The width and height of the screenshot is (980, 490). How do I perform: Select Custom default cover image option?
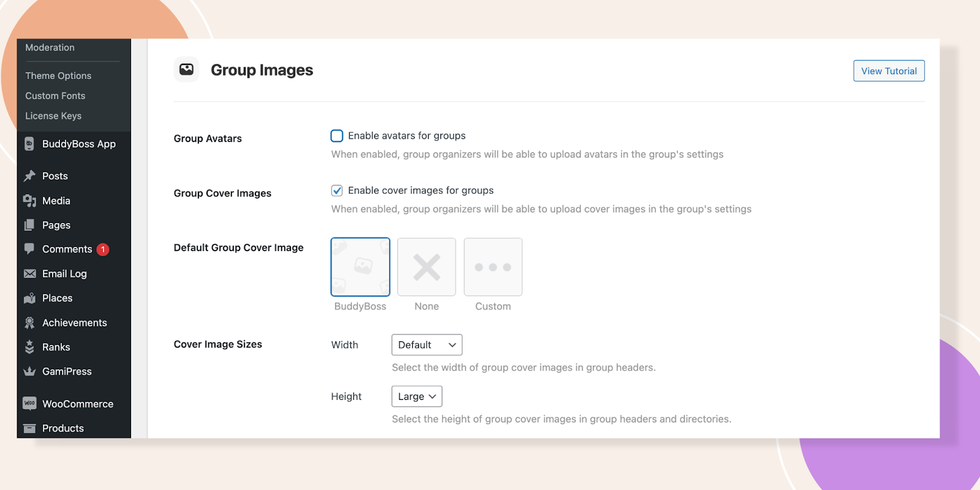click(493, 267)
